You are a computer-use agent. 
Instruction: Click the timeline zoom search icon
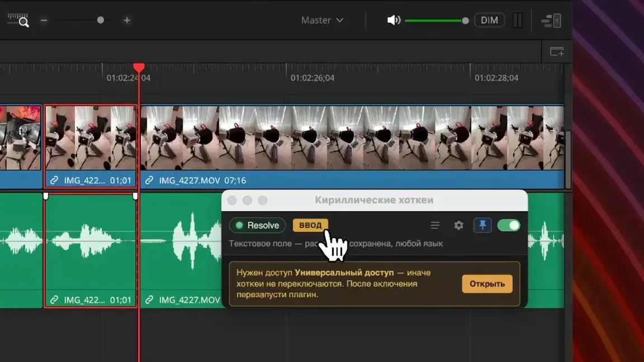tap(18, 20)
